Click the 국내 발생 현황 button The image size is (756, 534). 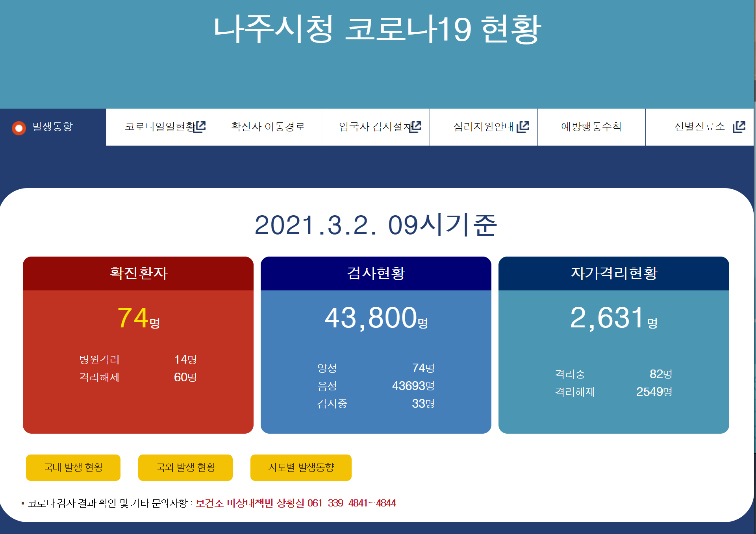point(73,467)
